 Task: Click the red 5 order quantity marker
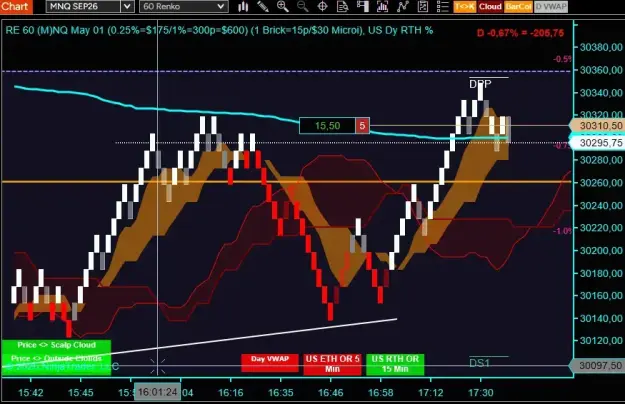coord(362,126)
